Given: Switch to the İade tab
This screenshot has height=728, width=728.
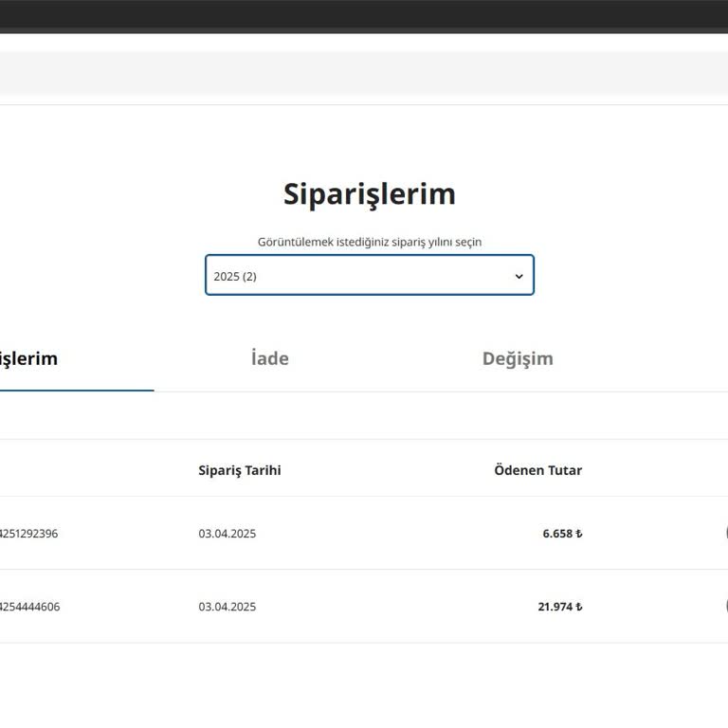Looking at the screenshot, I should pyautogui.click(x=270, y=358).
